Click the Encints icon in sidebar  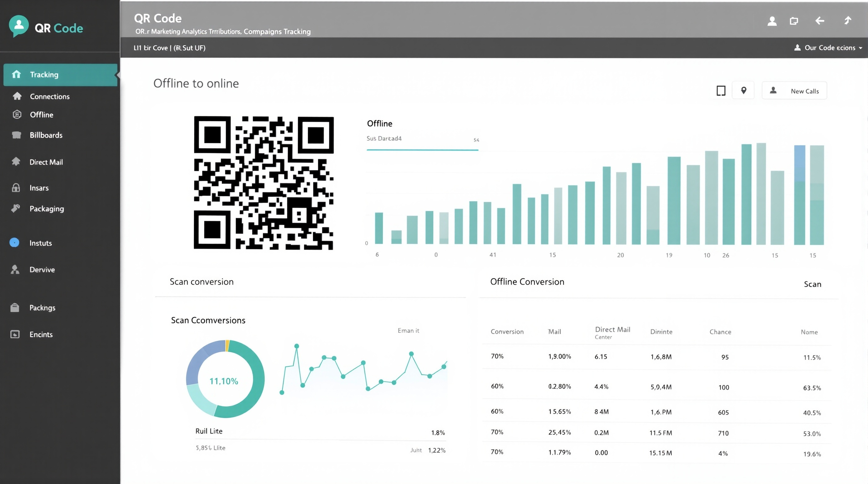(15, 334)
